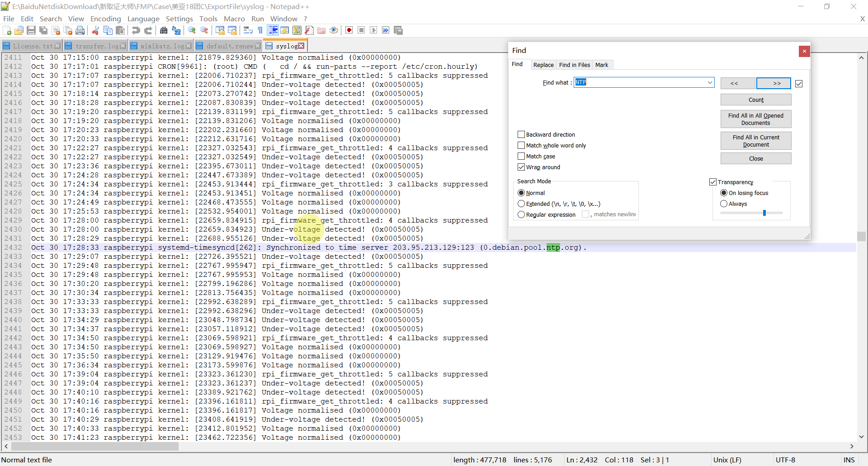Open Find with the binoculars icon
868x466 pixels.
(x=164, y=30)
